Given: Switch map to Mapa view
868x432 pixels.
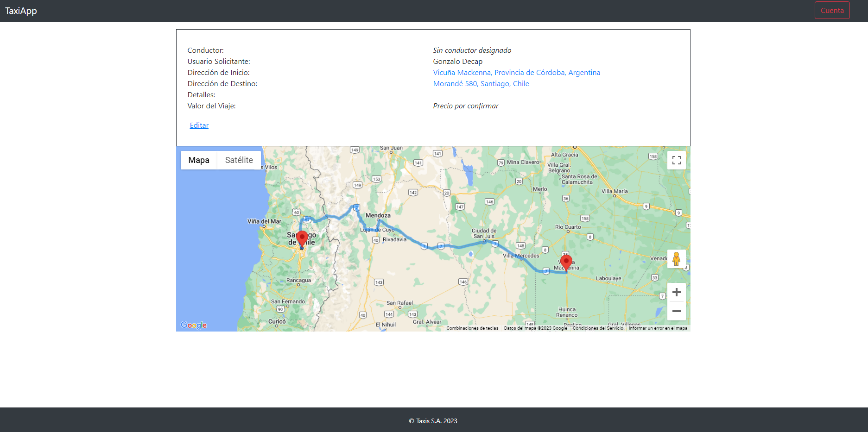Looking at the screenshot, I should pyautogui.click(x=199, y=160).
